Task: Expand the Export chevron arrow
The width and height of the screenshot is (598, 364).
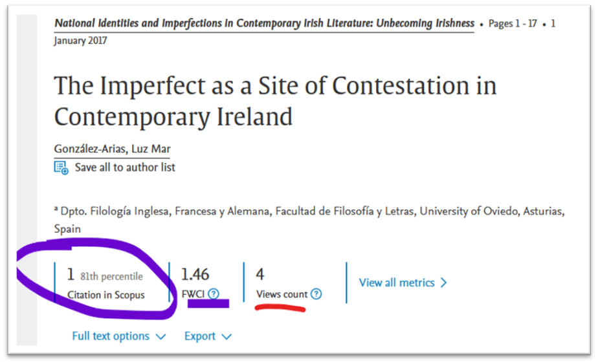Action: point(227,336)
